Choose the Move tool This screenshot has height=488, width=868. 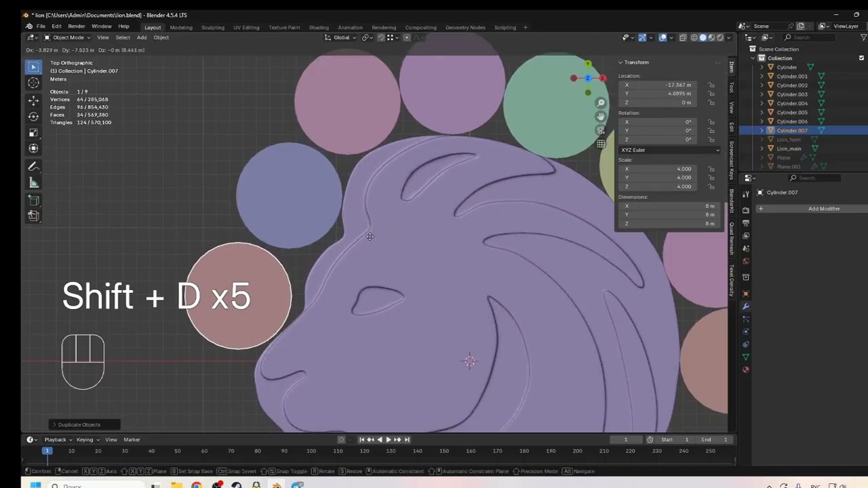pos(33,100)
